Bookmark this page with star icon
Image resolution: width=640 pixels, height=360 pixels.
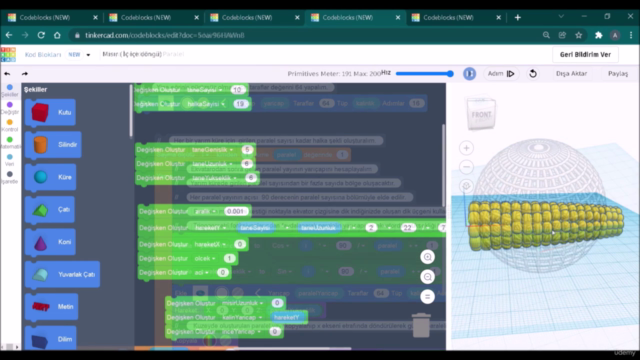[578, 35]
